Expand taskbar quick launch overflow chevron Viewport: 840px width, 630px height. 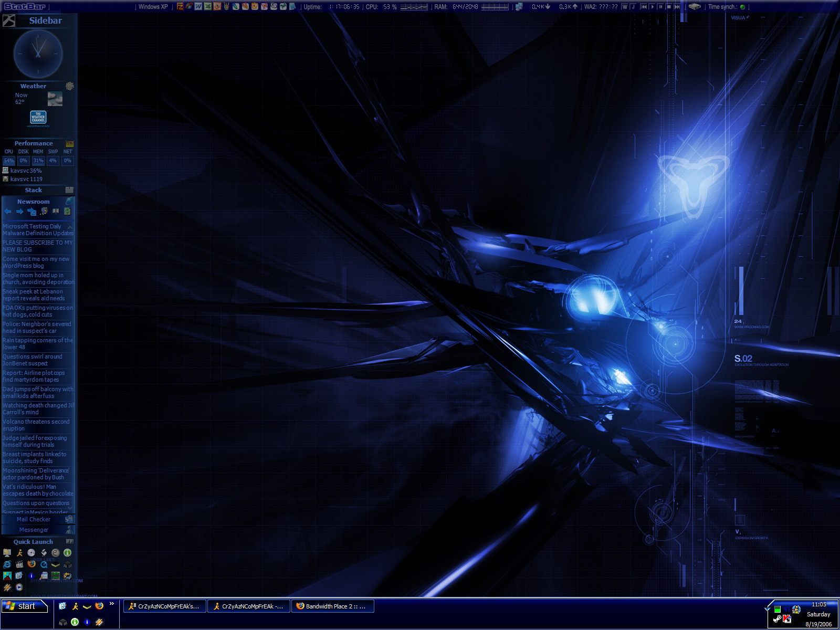pyautogui.click(x=111, y=604)
